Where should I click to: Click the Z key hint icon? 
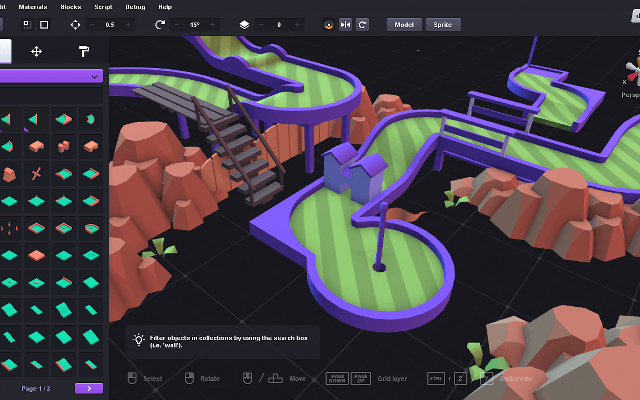coord(460,378)
